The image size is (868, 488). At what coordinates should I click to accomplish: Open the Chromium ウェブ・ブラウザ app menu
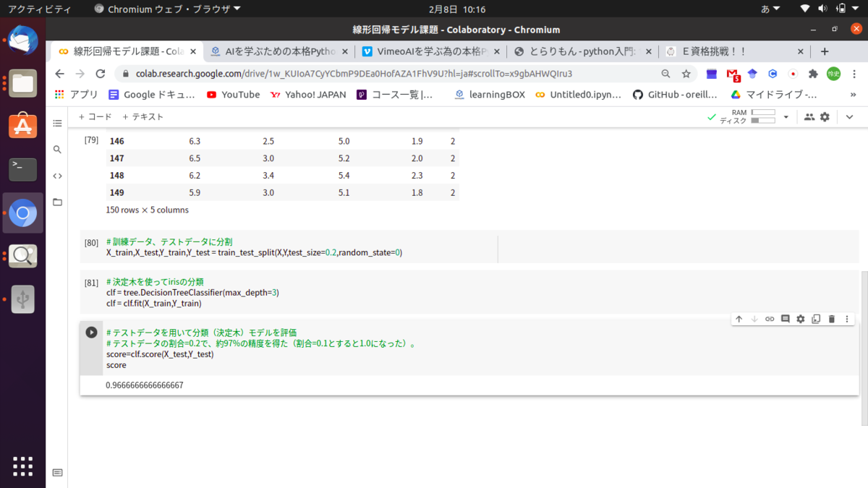[x=168, y=9]
